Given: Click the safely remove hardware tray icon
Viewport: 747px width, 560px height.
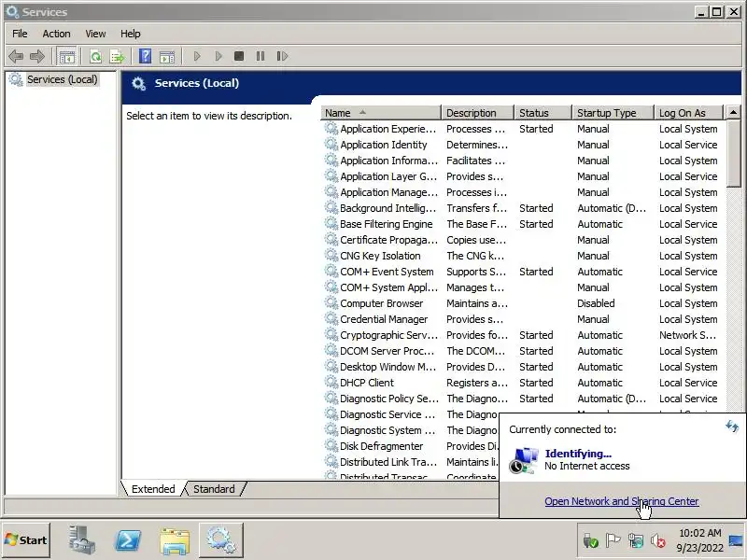Looking at the screenshot, I should coord(590,540).
